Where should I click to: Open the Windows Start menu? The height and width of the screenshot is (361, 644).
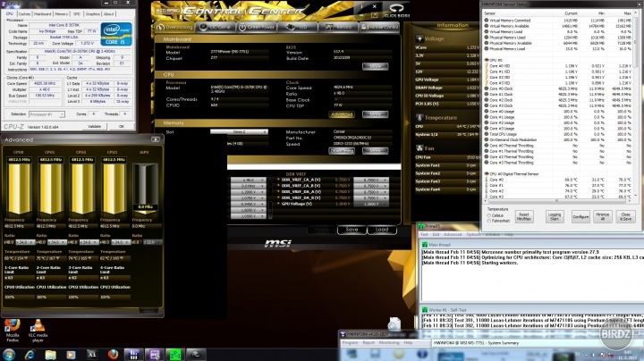(9, 355)
